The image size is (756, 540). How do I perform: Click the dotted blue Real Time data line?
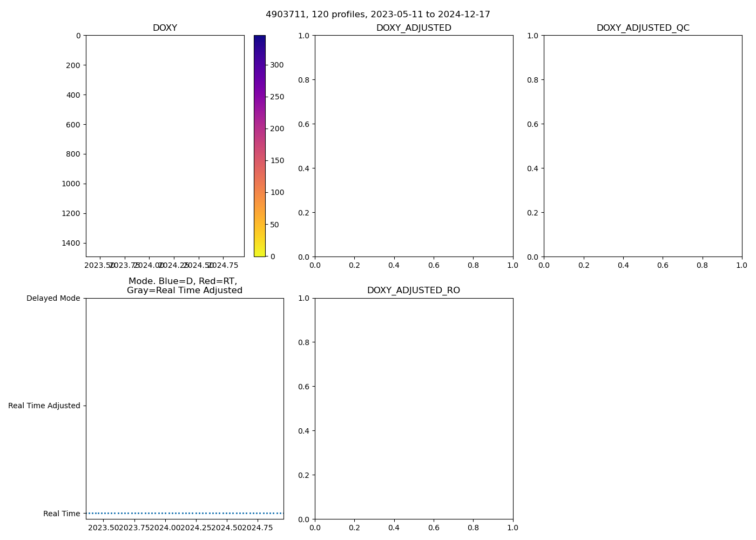[x=185, y=513]
